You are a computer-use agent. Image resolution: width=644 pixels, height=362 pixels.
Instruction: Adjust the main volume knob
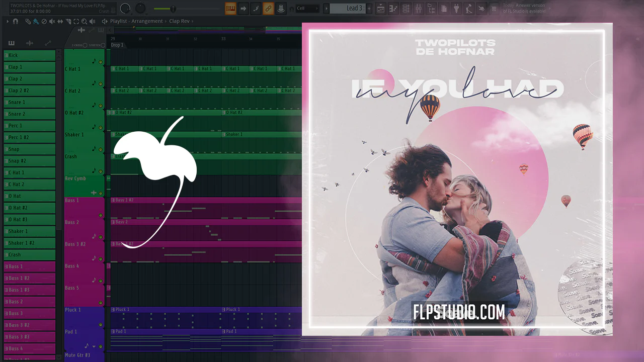click(x=125, y=9)
